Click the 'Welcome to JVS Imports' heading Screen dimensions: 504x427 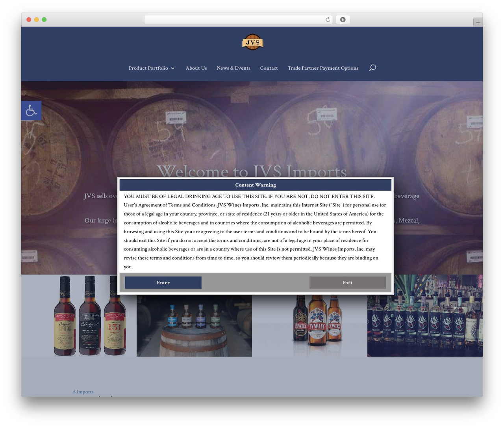[x=252, y=171]
